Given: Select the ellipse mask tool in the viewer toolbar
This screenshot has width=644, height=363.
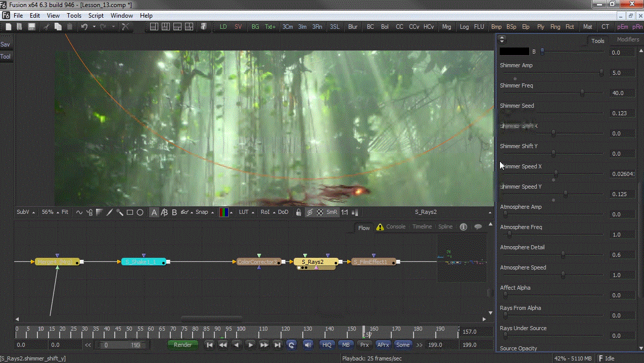Looking at the screenshot, I should [140, 212].
